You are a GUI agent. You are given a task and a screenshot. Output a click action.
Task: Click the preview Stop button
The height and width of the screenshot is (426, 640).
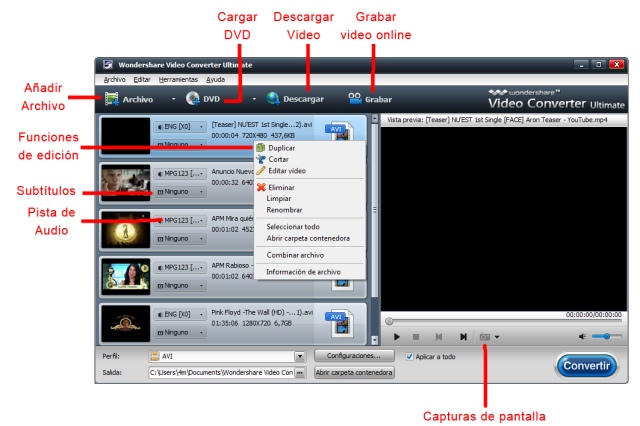[416, 337]
